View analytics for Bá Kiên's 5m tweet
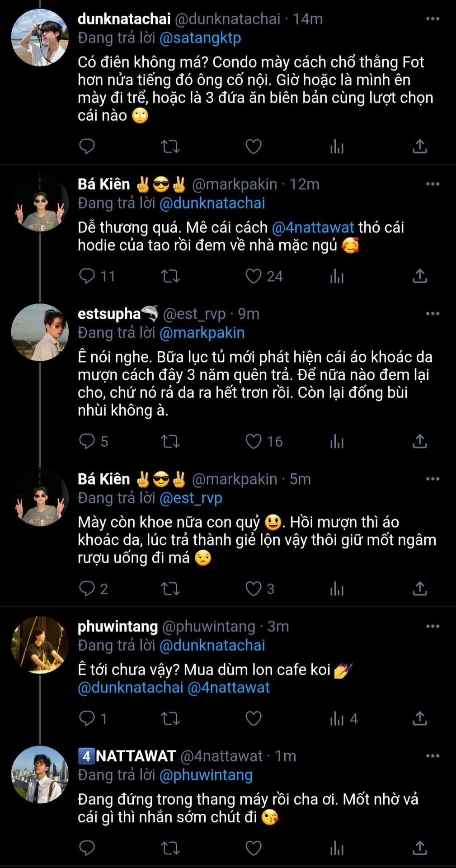Image resolution: width=456 pixels, height=868 pixels. coord(337,589)
